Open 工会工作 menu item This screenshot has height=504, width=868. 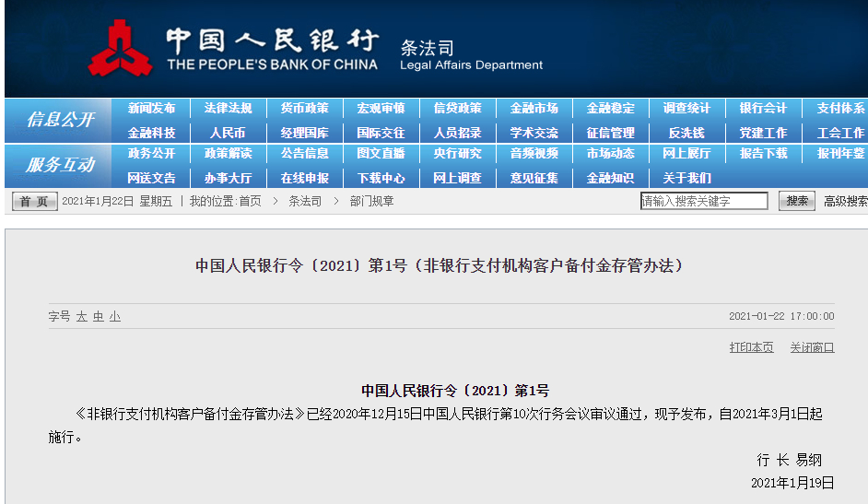(840, 133)
